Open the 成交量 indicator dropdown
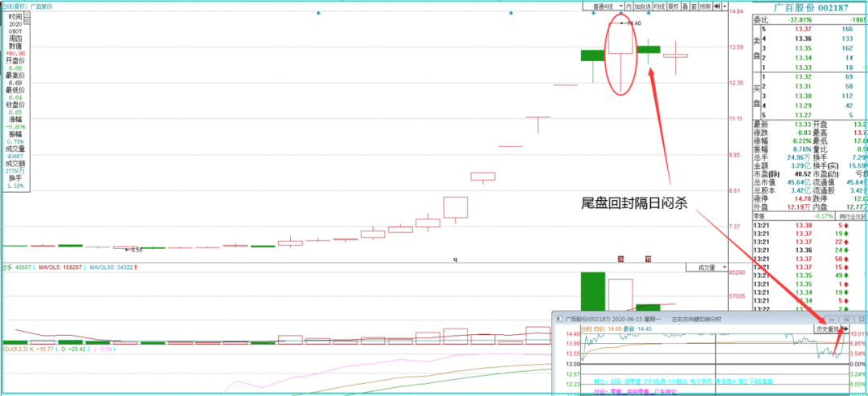868x396 pixels. point(708,267)
